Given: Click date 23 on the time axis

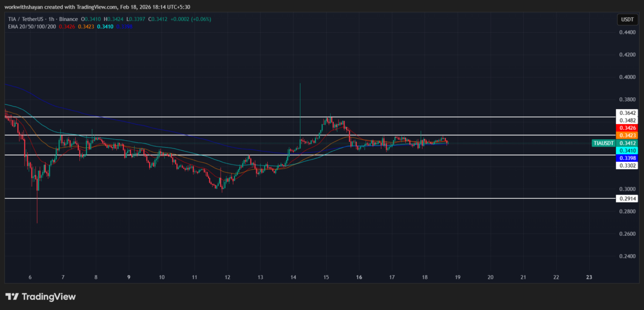Looking at the screenshot, I should pos(589,277).
